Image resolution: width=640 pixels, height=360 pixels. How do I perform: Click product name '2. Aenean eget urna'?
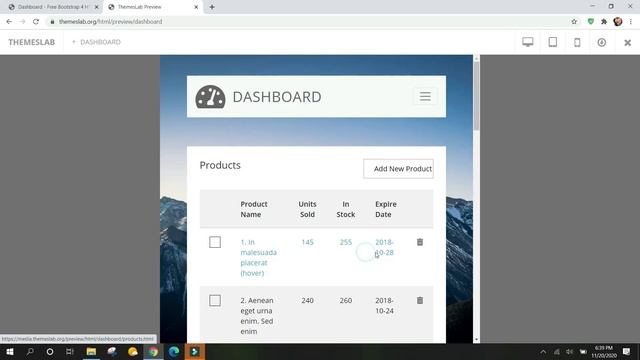[x=257, y=316]
